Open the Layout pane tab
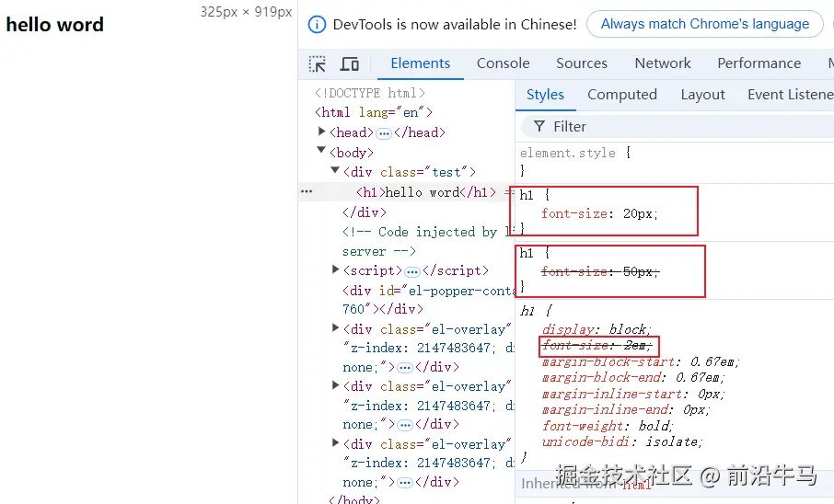 (x=702, y=95)
